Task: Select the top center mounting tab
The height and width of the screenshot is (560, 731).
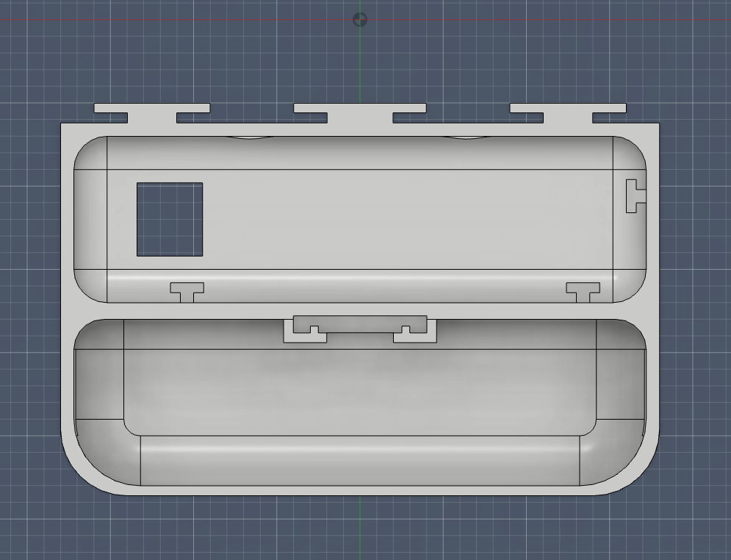Action: coord(360,113)
